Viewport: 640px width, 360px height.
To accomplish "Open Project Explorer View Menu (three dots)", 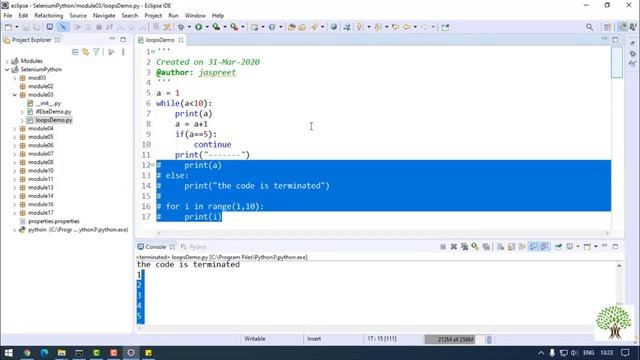I will click(x=123, y=52).
